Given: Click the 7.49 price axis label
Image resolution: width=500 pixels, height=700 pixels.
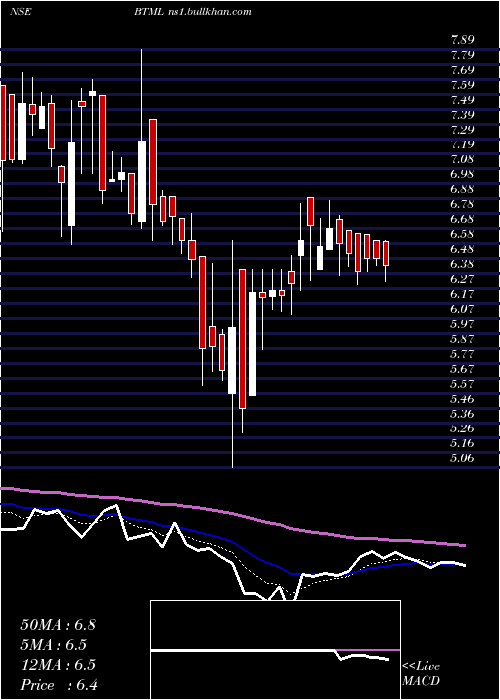Looking at the screenshot, I should [463, 100].
